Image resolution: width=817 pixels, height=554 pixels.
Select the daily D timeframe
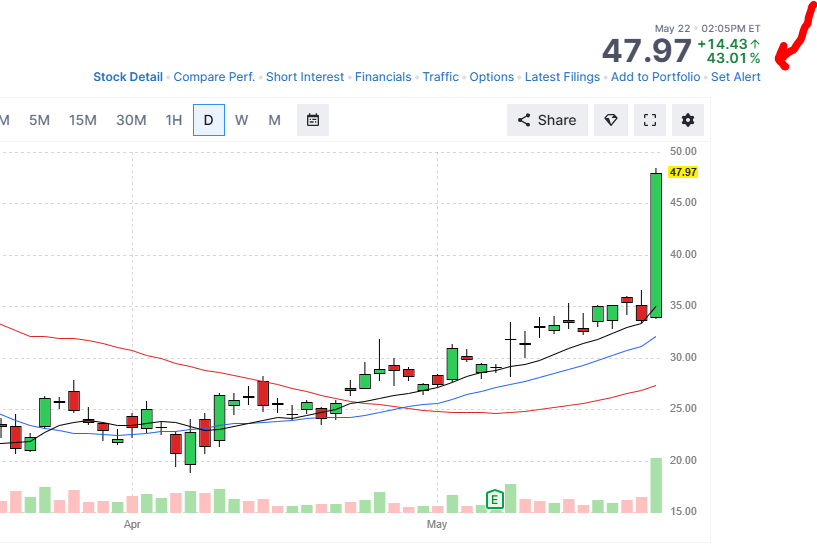tap(208, 120)
